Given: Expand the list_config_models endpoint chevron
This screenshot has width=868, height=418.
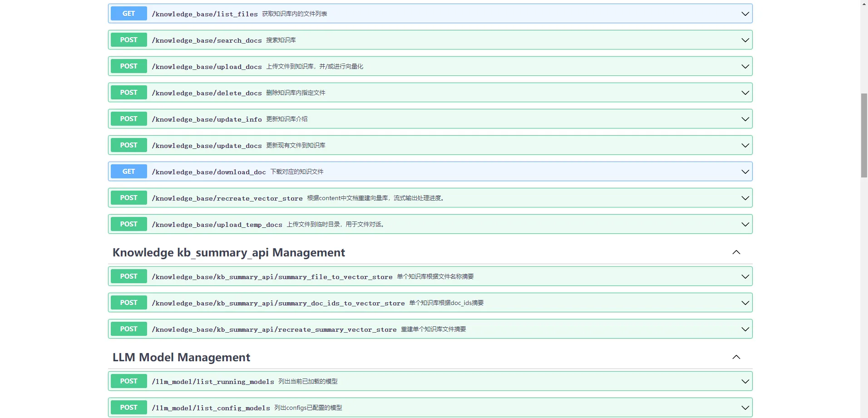Looking at the screenshot, I should point(745,408).
